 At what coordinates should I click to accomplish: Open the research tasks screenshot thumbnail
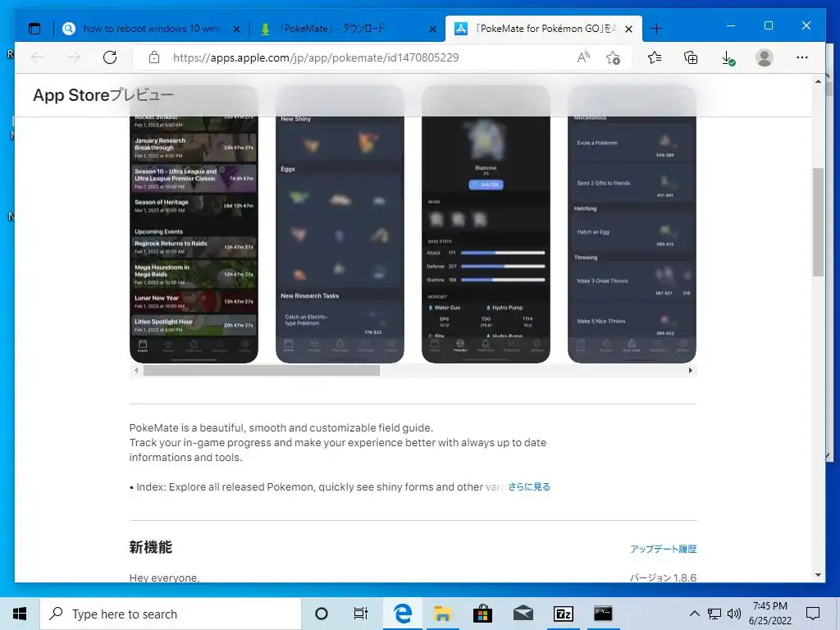632,224
